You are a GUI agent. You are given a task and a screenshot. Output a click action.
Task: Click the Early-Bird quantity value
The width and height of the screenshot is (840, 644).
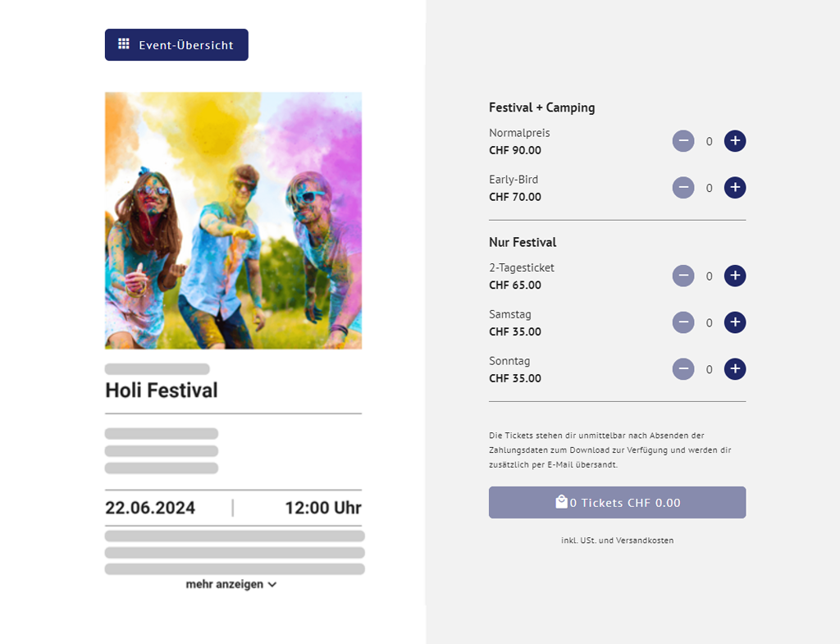[710, 188]
